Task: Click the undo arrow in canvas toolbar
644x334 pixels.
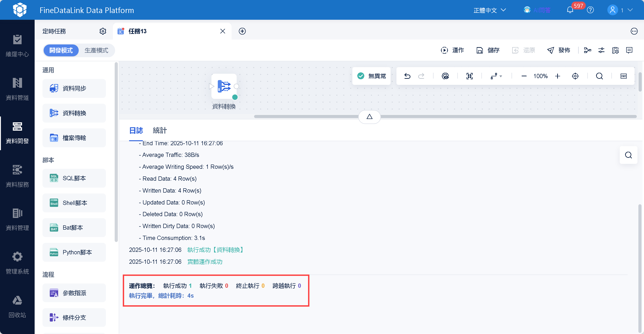Action: tap(407, 76)
